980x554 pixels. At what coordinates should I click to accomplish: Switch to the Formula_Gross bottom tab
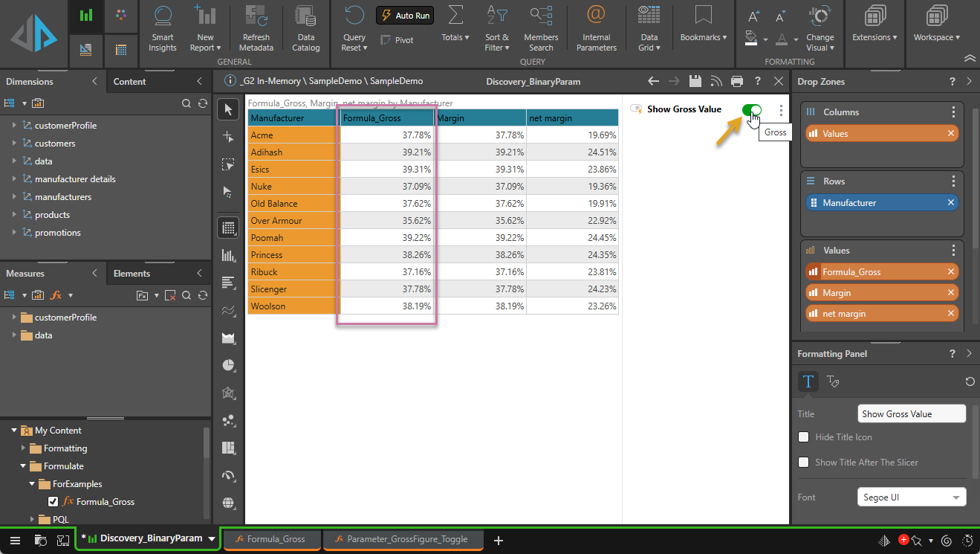click(x=273, y=540)
